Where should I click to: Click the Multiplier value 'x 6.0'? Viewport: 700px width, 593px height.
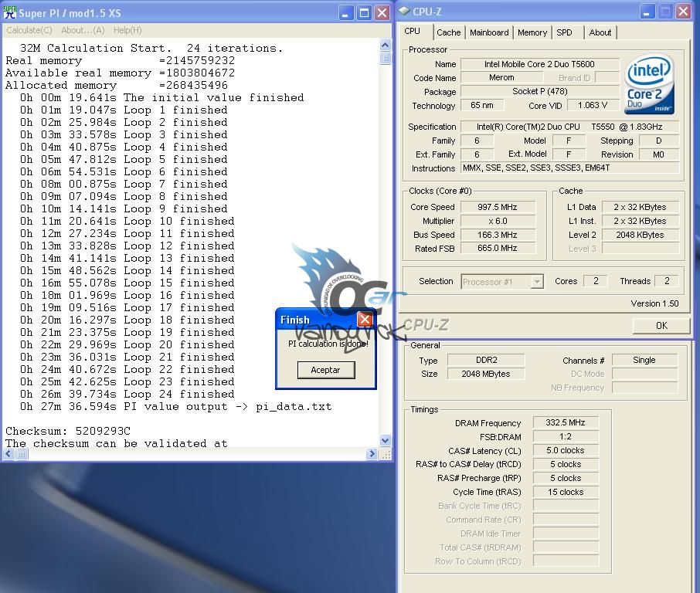[x=498, y=221]
